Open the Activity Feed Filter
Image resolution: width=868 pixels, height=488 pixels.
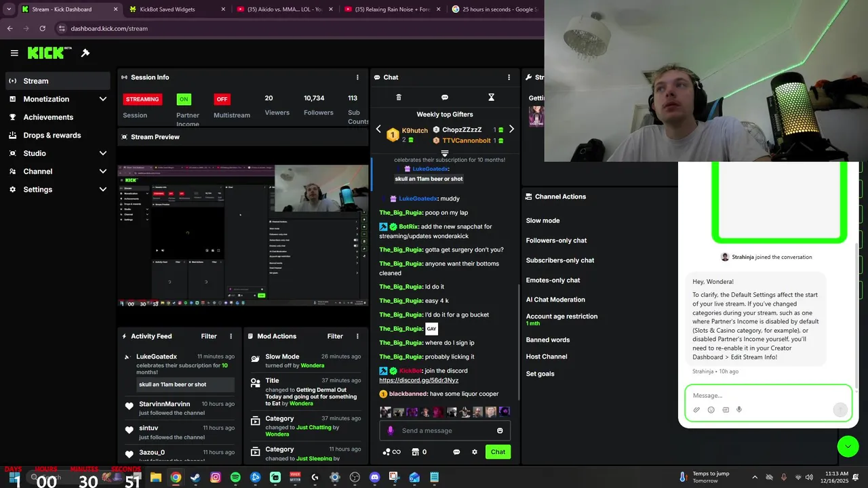(209, 336)
